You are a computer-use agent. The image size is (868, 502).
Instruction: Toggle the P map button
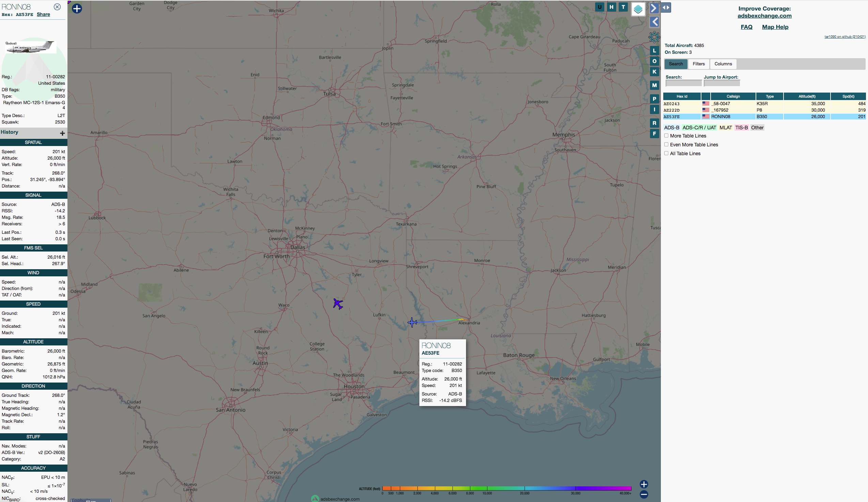click(x=654, y=99)
